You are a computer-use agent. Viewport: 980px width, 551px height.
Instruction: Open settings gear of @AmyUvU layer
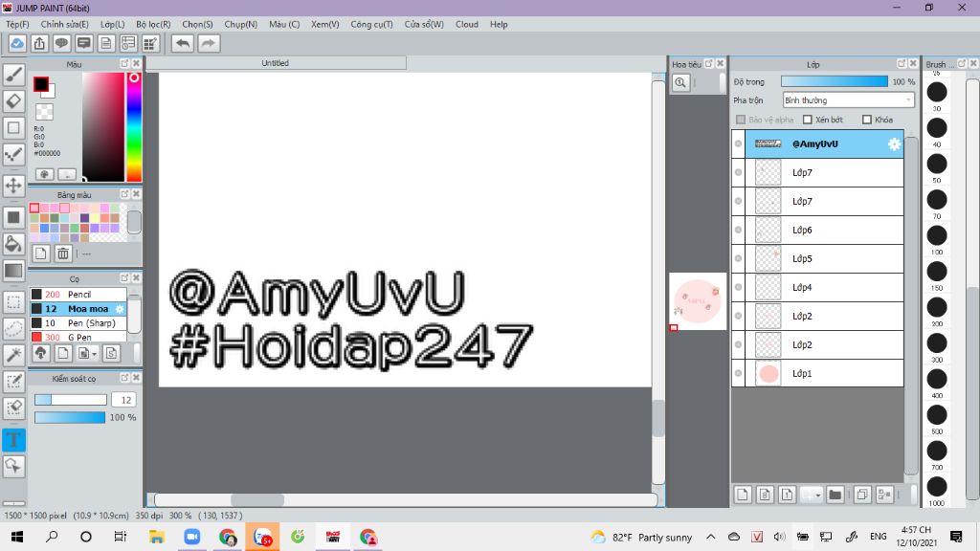[895, 144]
